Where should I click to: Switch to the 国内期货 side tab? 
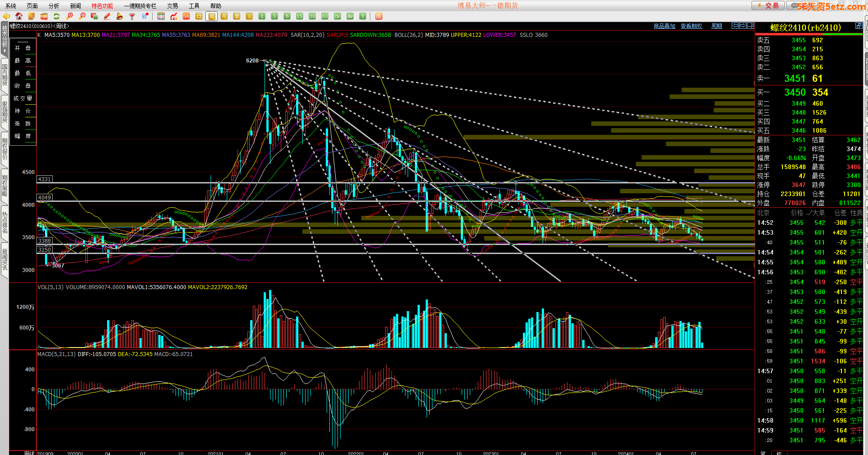pyautogui.click(x=4, y=75)
